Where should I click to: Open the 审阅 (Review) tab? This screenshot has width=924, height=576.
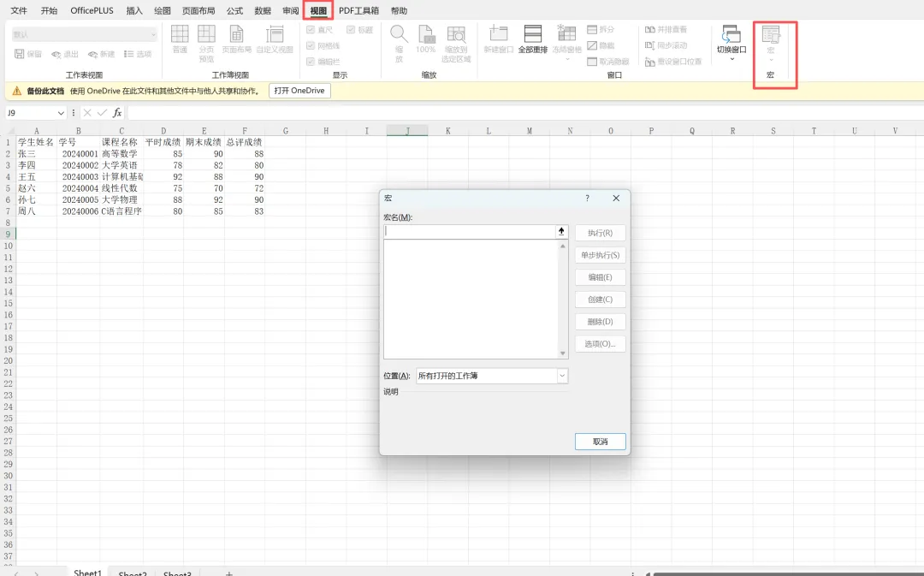click(291, 10)
